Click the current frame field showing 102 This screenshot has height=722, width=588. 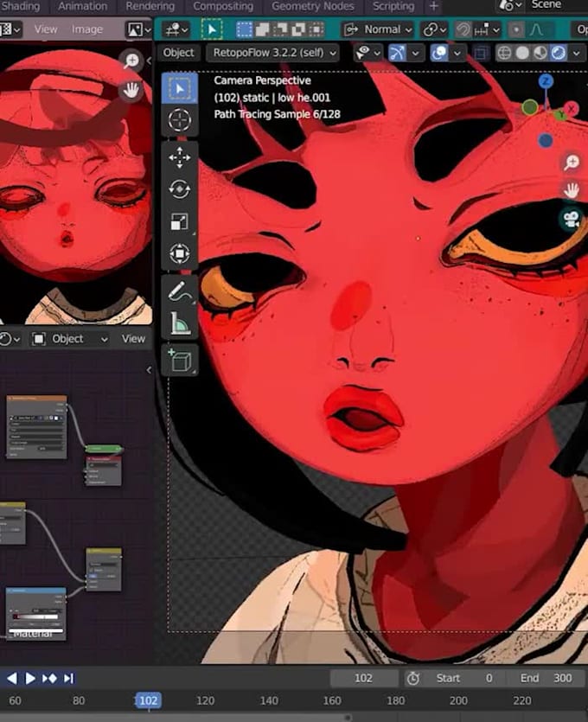pos(364,678)
